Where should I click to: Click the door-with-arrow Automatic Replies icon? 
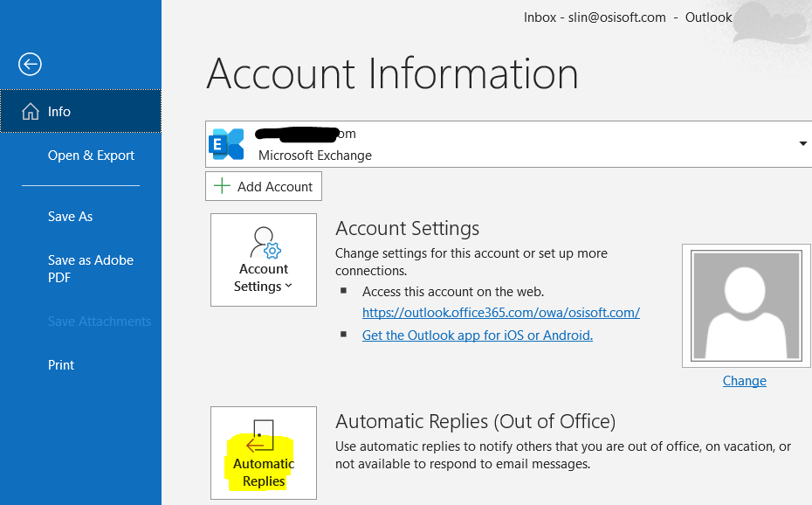point(262,434)
